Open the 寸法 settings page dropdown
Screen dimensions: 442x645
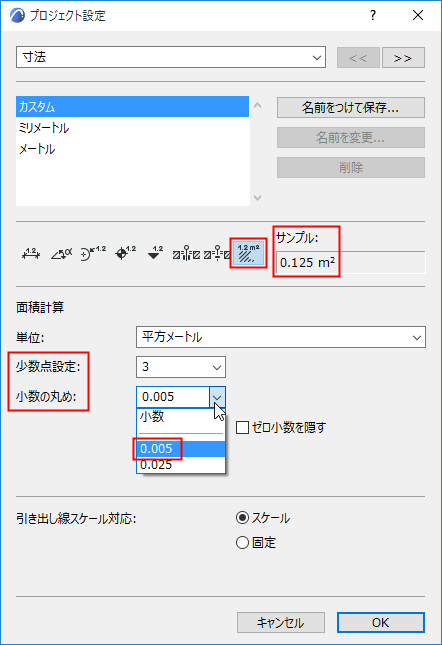(171, 57)
